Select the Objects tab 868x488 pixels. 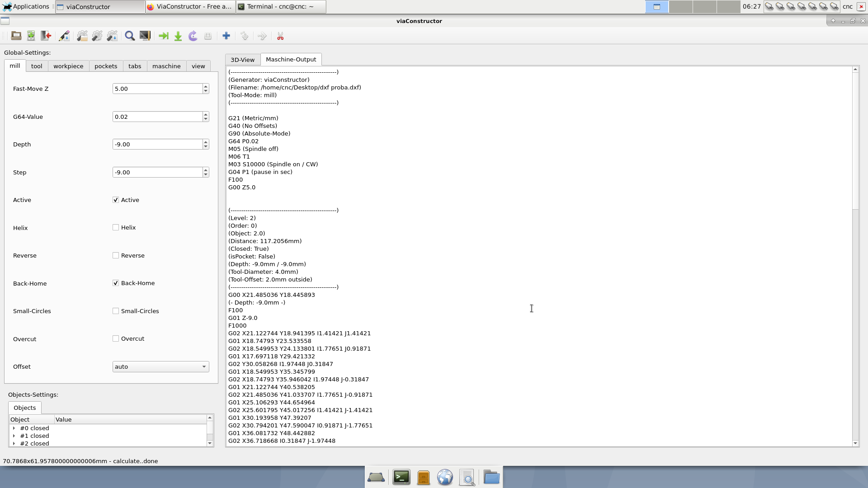click(x=25, y=408)
